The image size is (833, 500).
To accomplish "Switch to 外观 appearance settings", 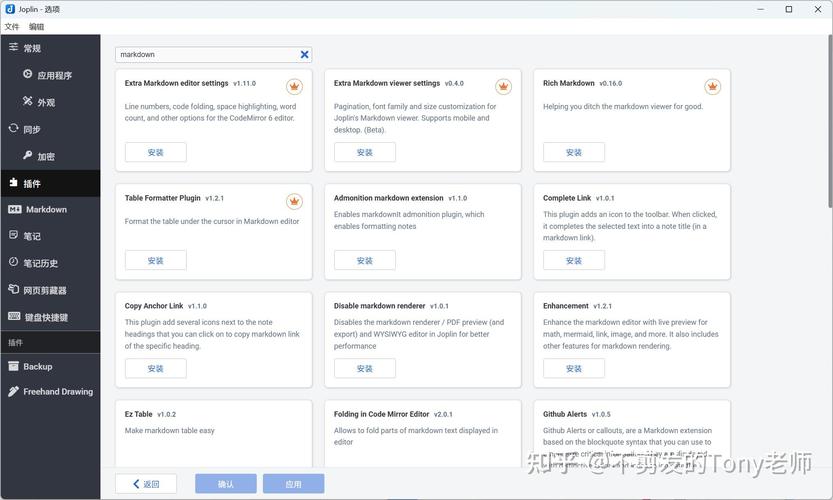I will (x=50, y=103).
